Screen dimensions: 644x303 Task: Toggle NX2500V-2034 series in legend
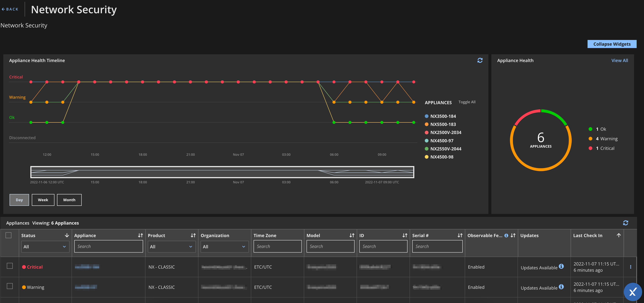pyautogui.click(x=443, y=132)
